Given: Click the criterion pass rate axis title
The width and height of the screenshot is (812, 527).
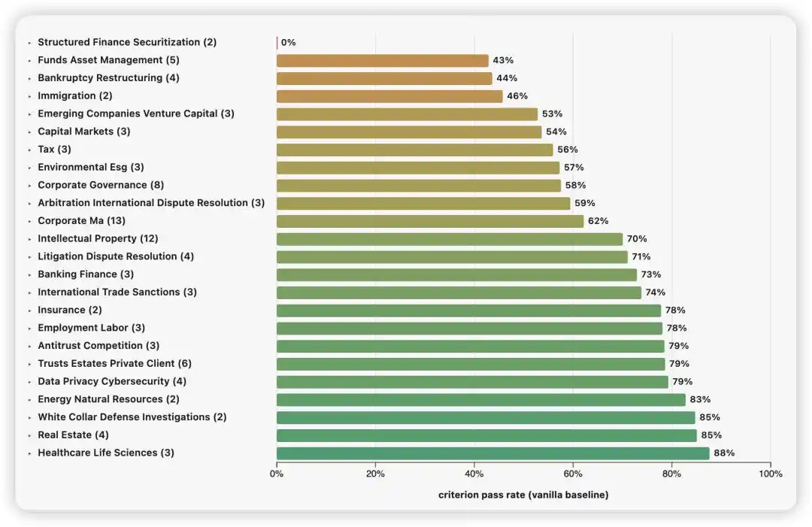Looking at the screenshot, I should (x=523, y=495).
